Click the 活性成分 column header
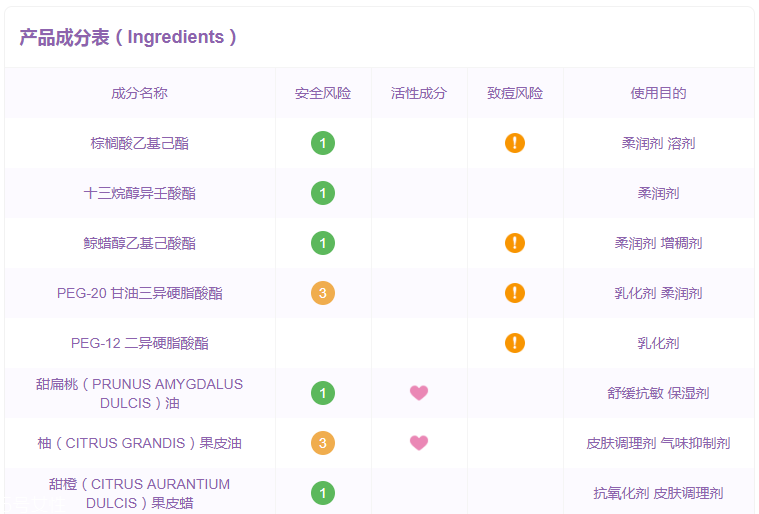 (419, 93)
